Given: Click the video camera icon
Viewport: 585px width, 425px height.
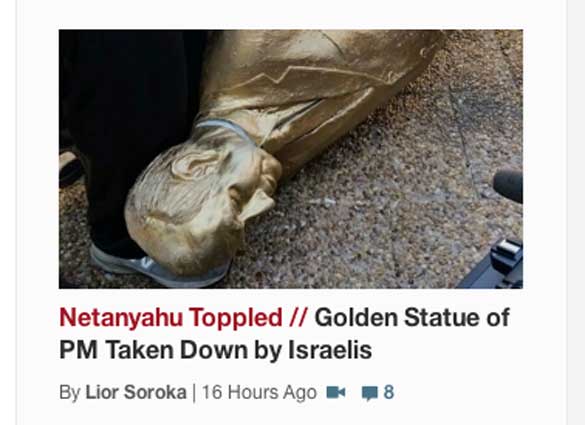Looking at the screenshot, I should click(x=336, y=393).
